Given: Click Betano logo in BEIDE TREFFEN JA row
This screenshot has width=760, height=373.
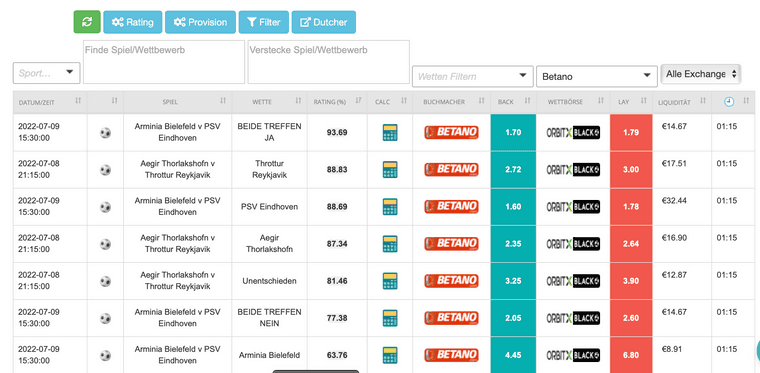Looking at the screenshot, I should 451,132.
